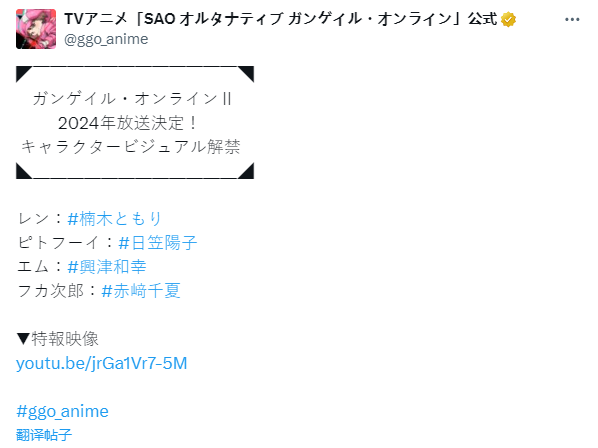
Task: Click the @ggo_anime handle under the account name
Action: [106, 39]
